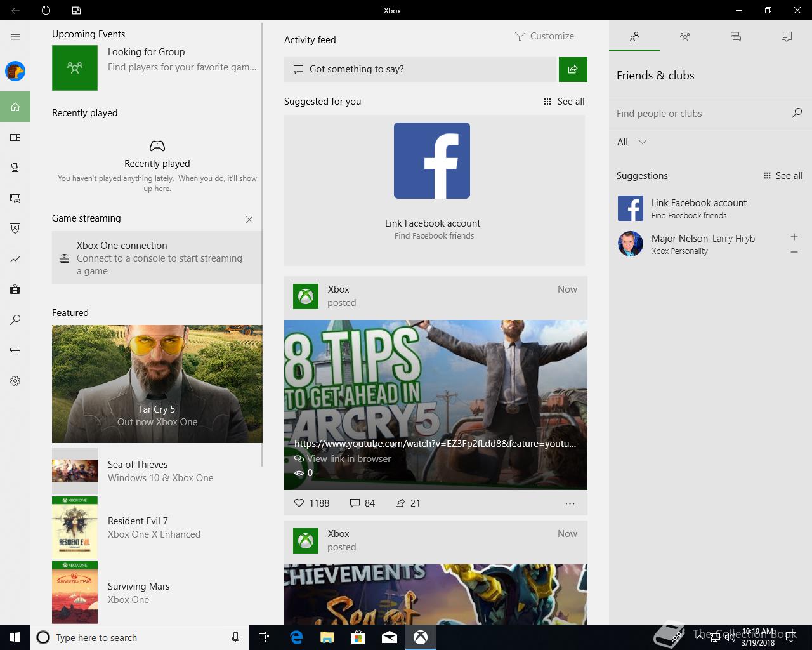Open the Windows Start menu
The image size is (812, 650).
[15, 637]
